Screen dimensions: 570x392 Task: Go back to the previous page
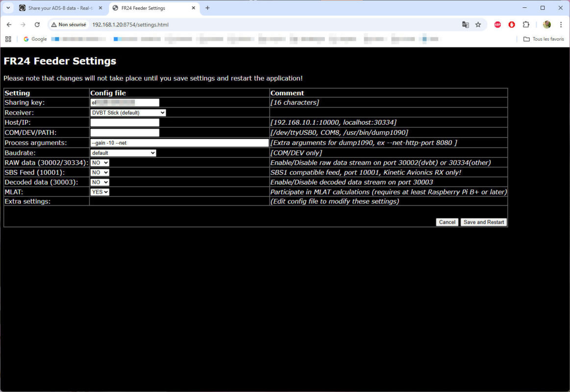pyautogui.click(x=9, y=24)
